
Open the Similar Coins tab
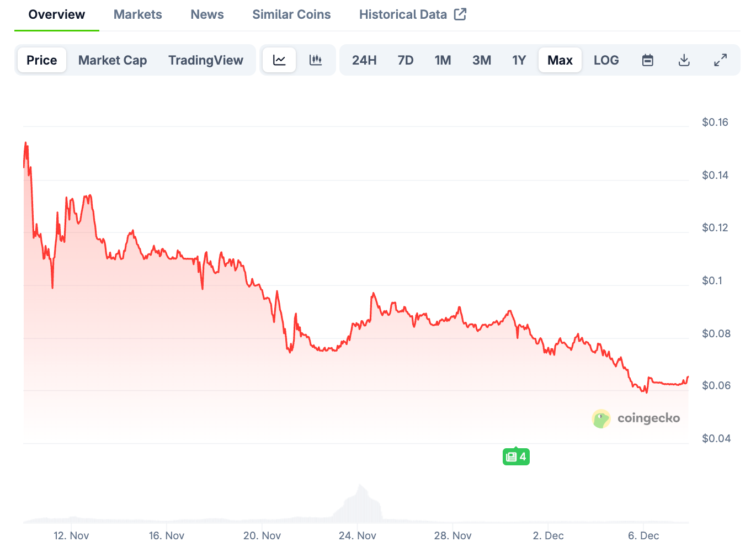coord(291,14)
